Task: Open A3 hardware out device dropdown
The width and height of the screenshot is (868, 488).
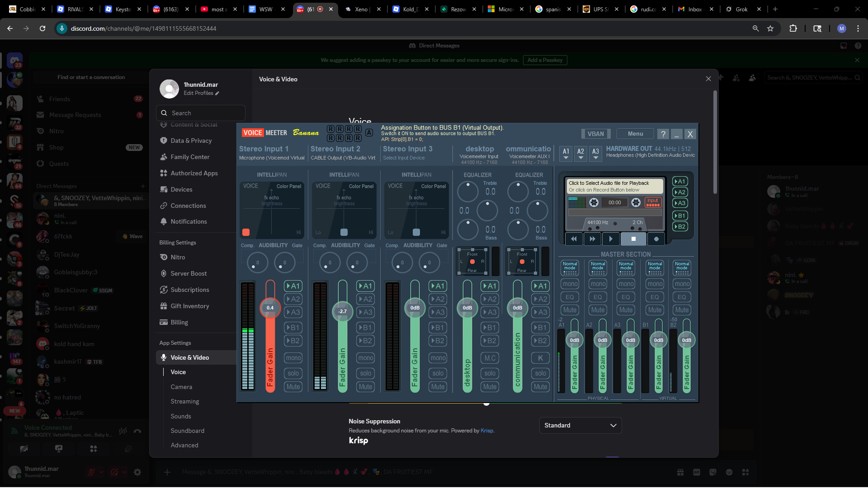Action: tap(596, 154)
